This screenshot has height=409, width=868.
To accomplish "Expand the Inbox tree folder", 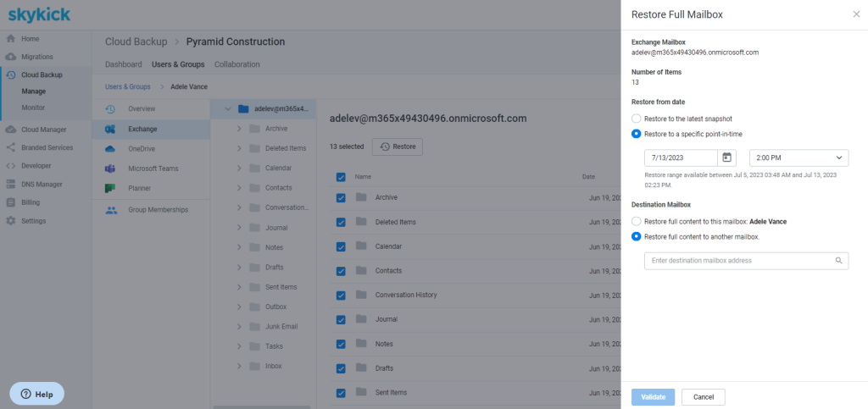I will pos(239,366).
